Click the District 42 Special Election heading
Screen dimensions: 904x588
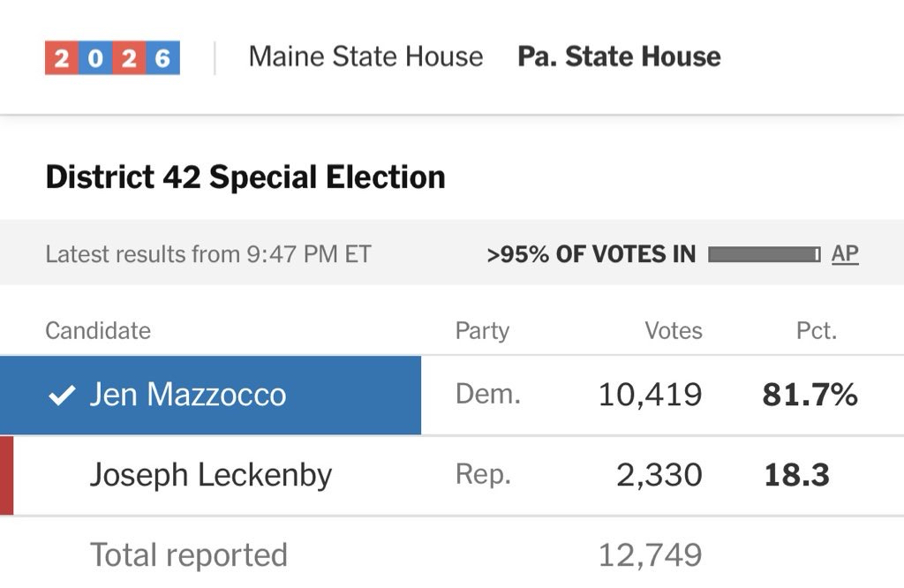click(x=245, y=177)
